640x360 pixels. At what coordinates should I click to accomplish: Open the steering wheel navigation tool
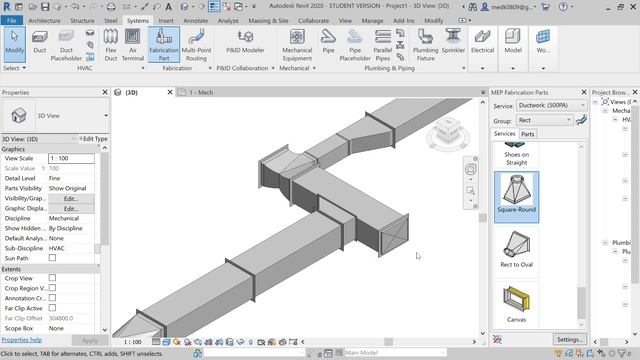tap(470, 169)
